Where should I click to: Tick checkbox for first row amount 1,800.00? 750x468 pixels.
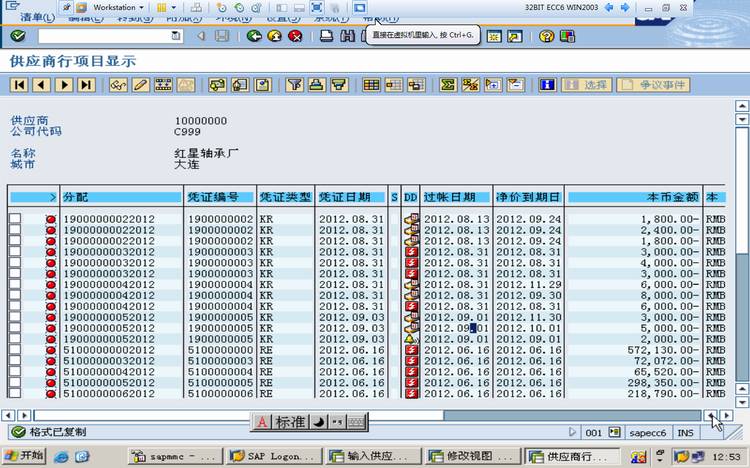(15, 219)
